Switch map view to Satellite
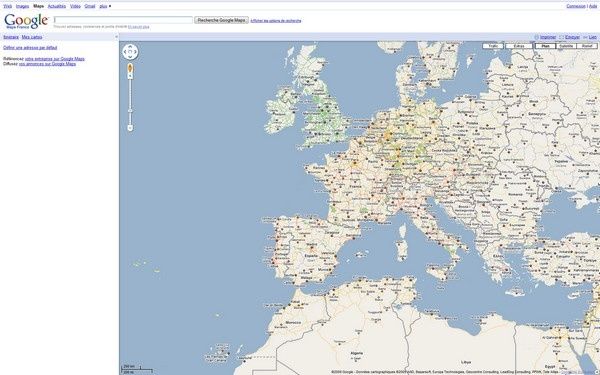 [x=566, y=46]
